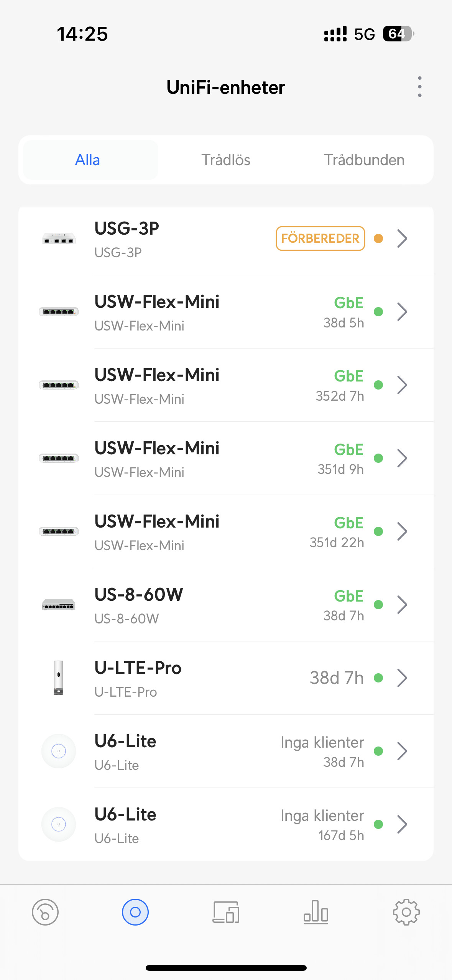Select the Alla filter tab
Screen dimensions: 452x980
tap(88, 160)
